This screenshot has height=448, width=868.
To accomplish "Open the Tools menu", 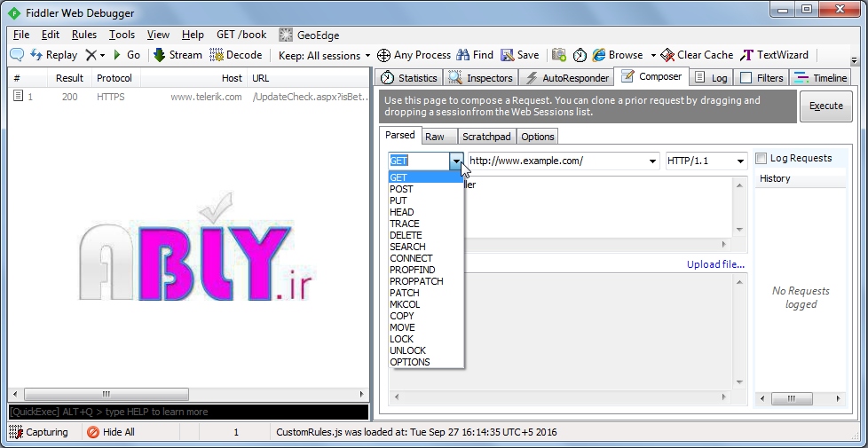I will 122,35.
